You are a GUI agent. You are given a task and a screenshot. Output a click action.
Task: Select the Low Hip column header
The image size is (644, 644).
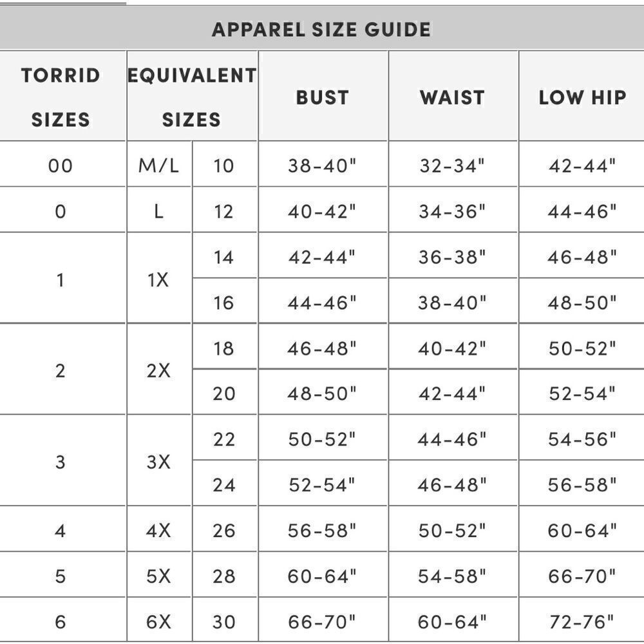click(x=582, y=98)
